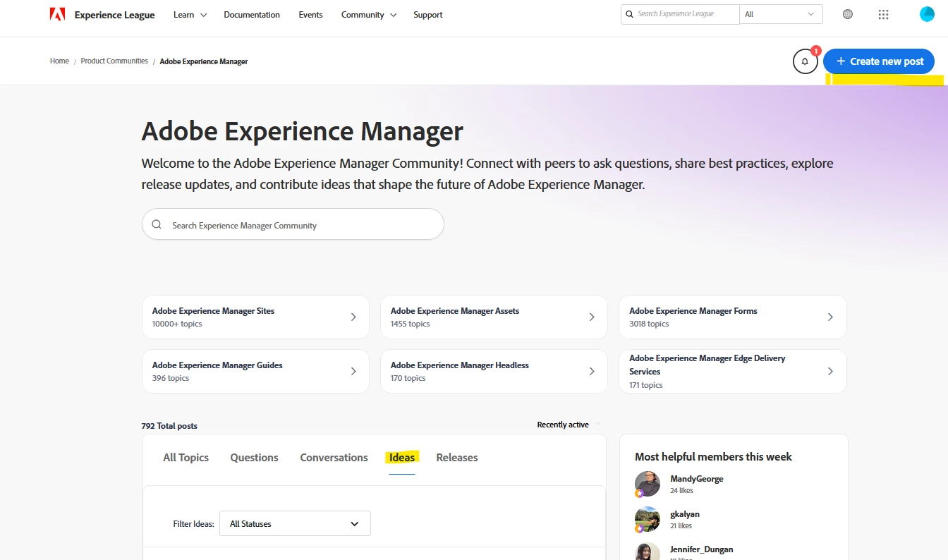
Task: Open Adobe Experience Manager Sites card title
Action: pos(213,310)
